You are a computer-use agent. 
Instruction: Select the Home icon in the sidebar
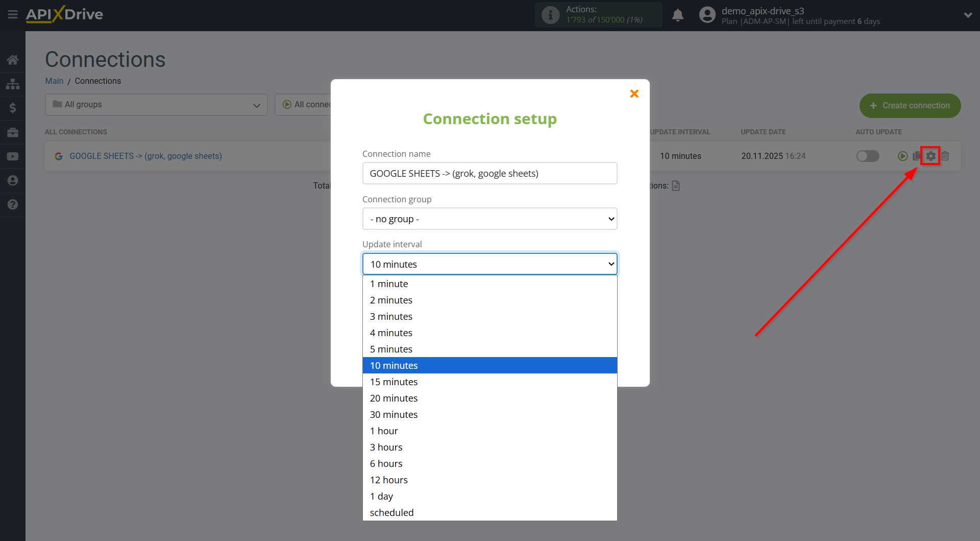[x=13, y=60]
